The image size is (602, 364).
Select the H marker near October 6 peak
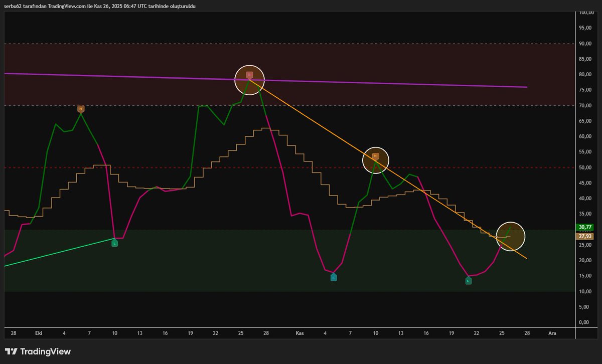[x=80, y=109]
